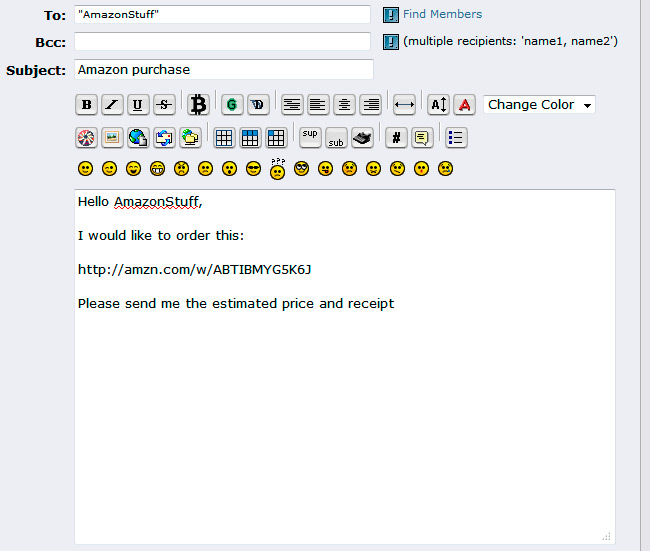Insert a table

224,138
